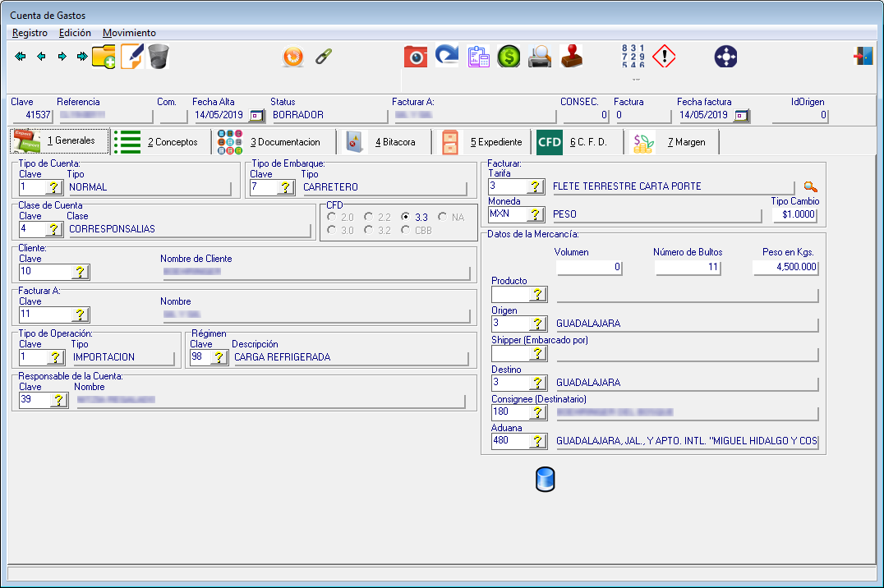Click the red rubber stamp icon
Viewport: 884px width, 588px height.
pos(571,57)
